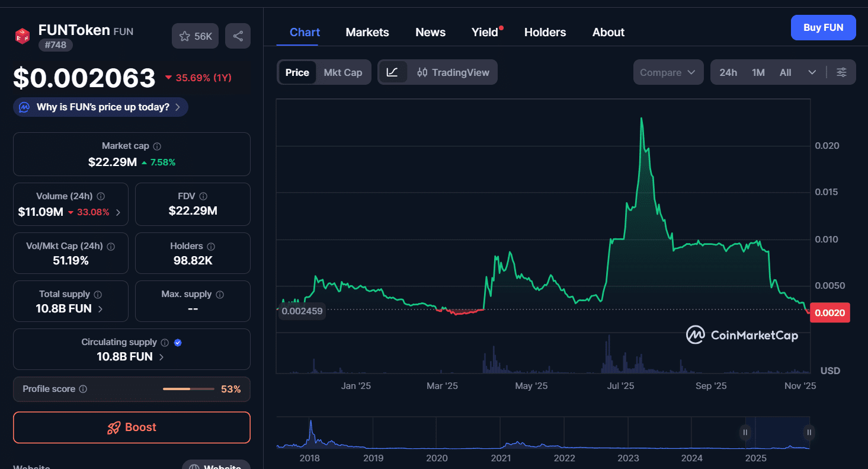This screenshot has width=868, height=469.
Task: Click the Buy FUN button
Action: click(x=823, y=28)
